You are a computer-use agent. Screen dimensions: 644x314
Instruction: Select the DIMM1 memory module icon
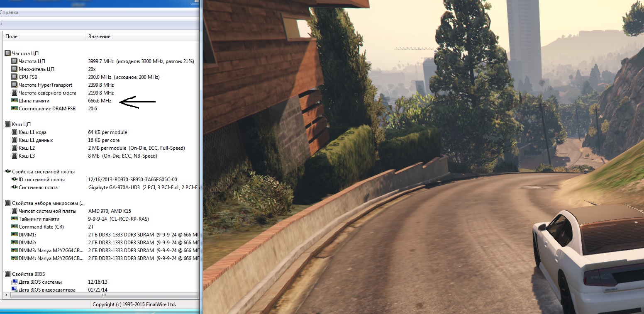(x=14, y=235)
